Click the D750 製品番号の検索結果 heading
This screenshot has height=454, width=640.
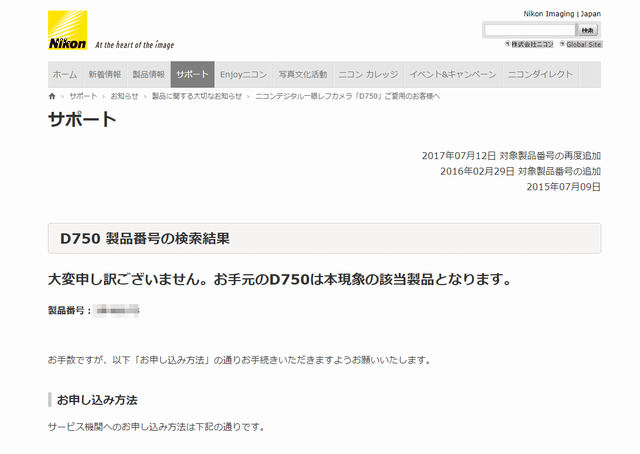145,238
